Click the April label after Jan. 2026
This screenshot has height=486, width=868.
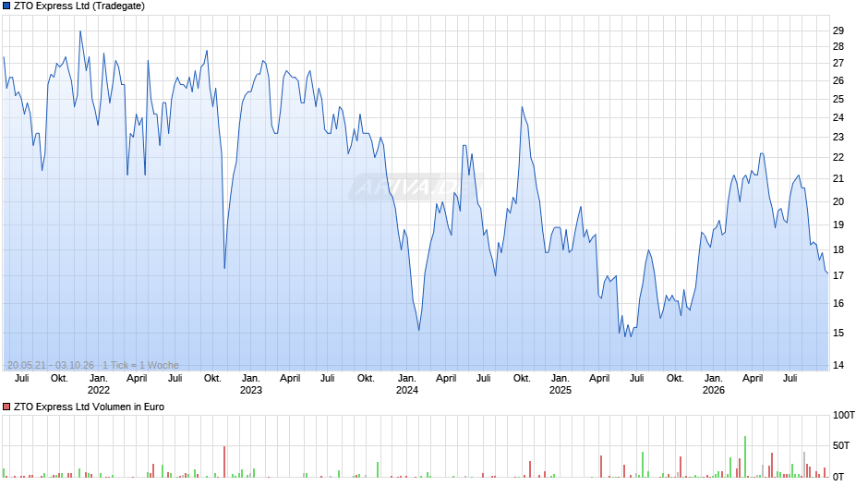[753, 378]
